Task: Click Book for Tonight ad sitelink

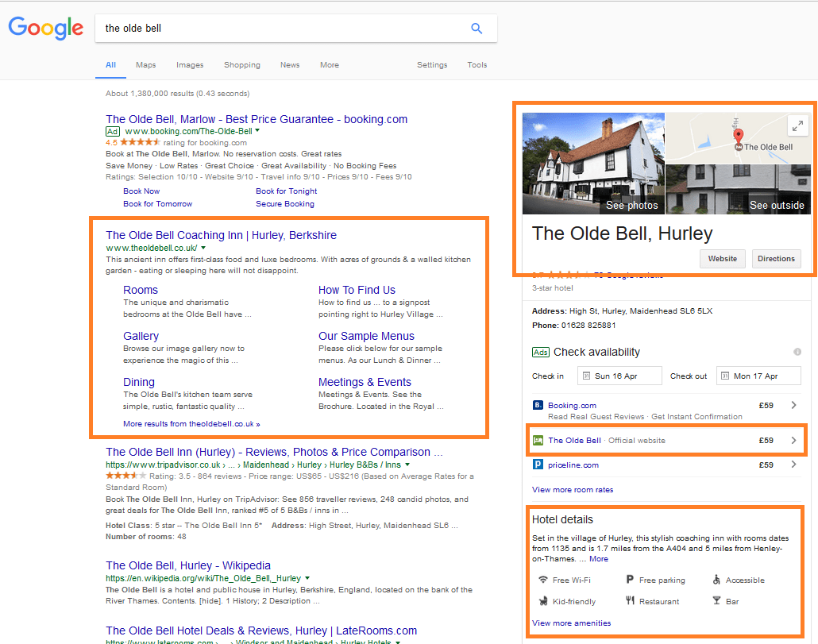Action: pos(287,191)
